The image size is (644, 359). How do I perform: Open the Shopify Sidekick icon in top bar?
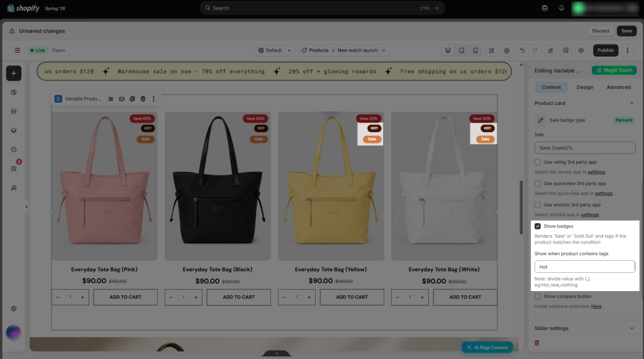click(545, 8)
